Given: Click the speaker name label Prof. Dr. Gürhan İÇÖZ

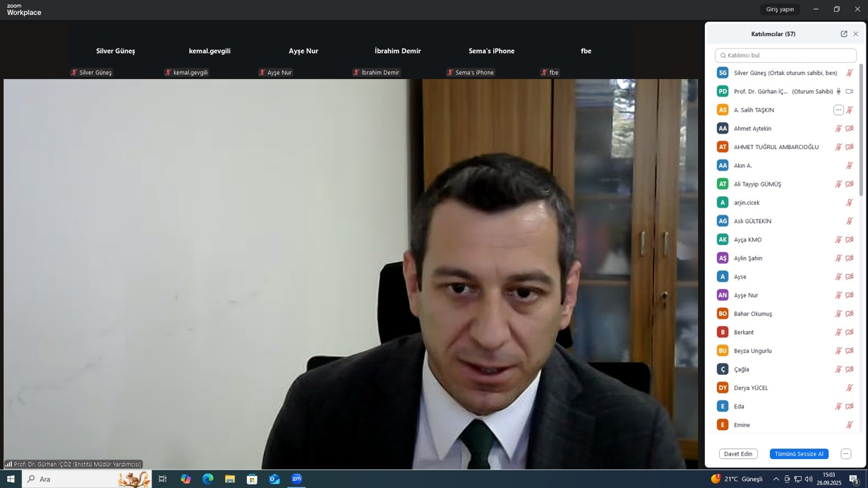Looking at the screenshot, I should [73, 464].
